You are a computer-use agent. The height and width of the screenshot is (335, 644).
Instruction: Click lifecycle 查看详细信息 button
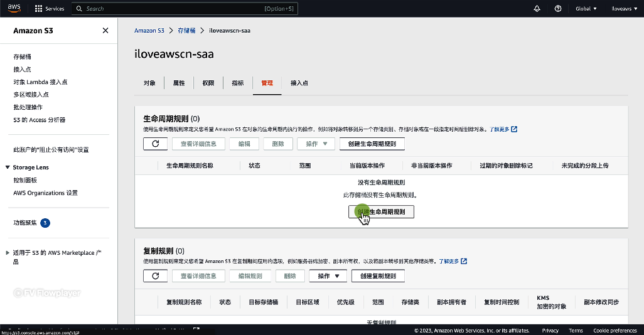198,144
